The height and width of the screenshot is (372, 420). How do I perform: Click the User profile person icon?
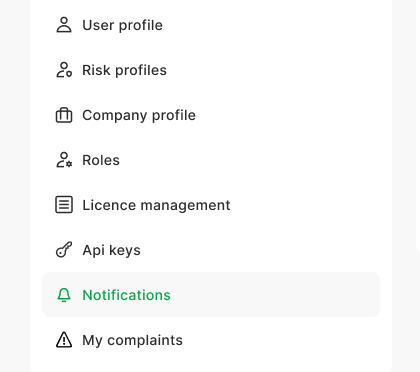click(x=64, y=25)
